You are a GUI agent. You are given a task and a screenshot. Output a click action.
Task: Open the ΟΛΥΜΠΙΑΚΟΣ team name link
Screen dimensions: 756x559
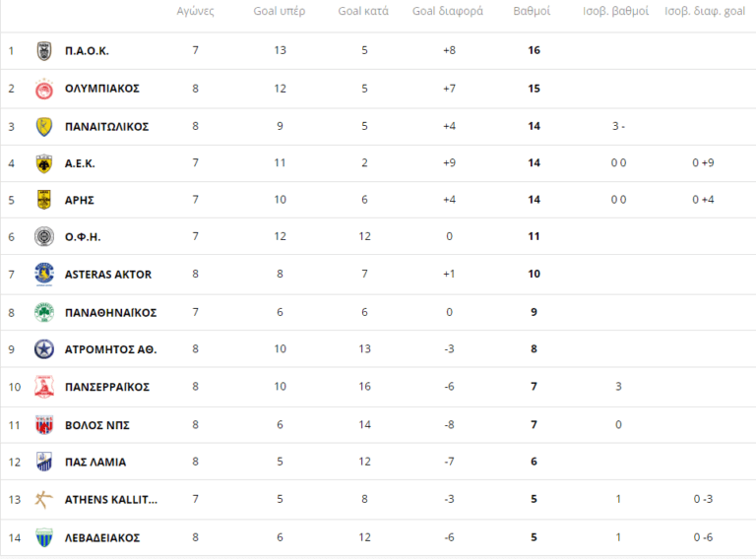coord(102,89)
